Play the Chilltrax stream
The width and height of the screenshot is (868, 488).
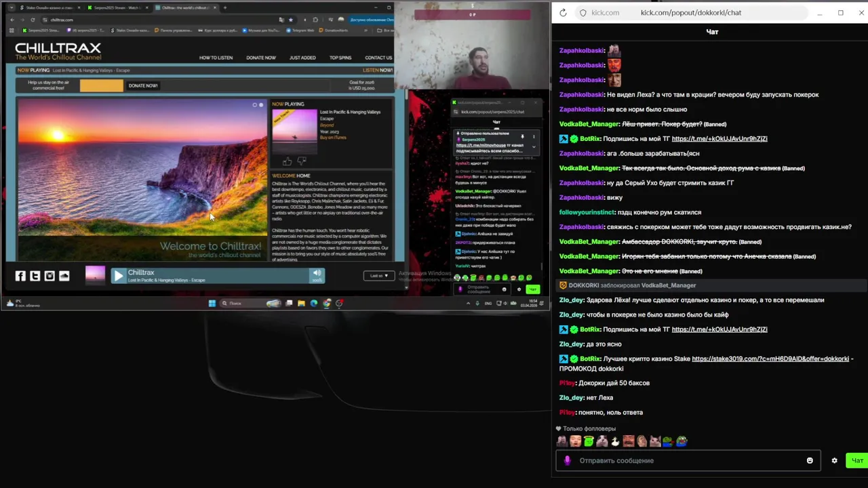[119, 275]
